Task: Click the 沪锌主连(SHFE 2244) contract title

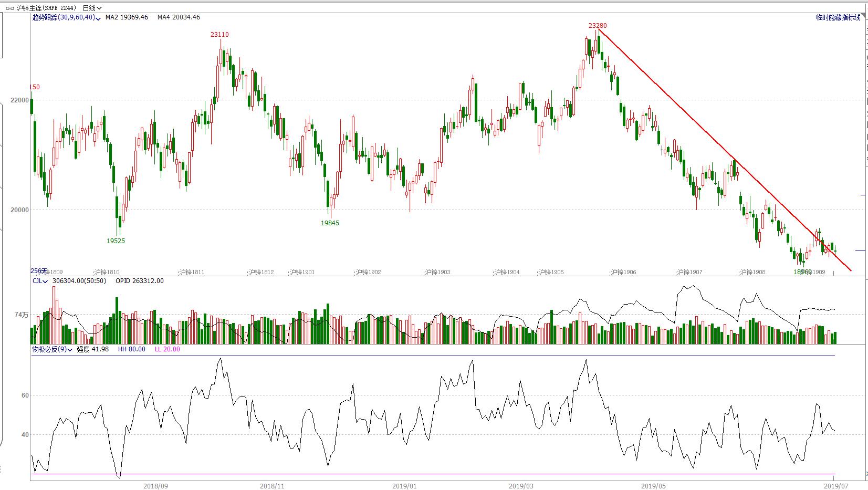Action: tap(46, 8)
